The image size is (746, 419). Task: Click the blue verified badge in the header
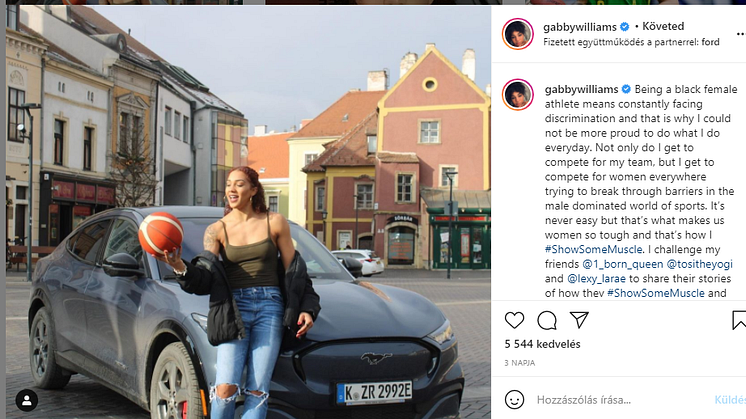click(625, 27)
